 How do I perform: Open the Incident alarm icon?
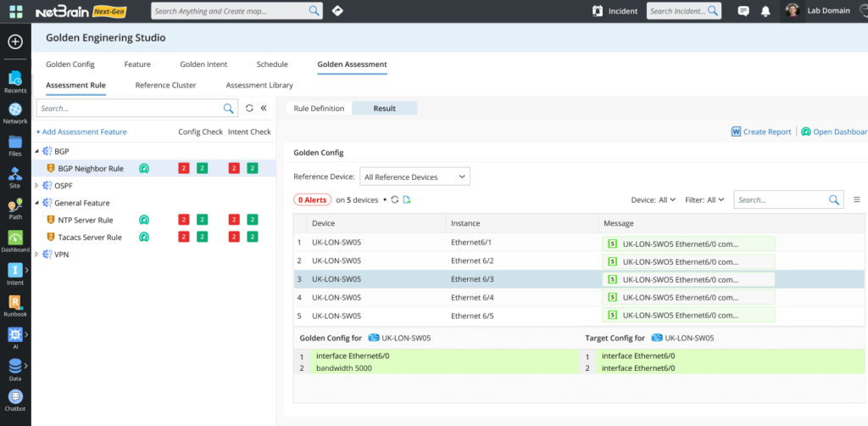click(x=598, y=10)
